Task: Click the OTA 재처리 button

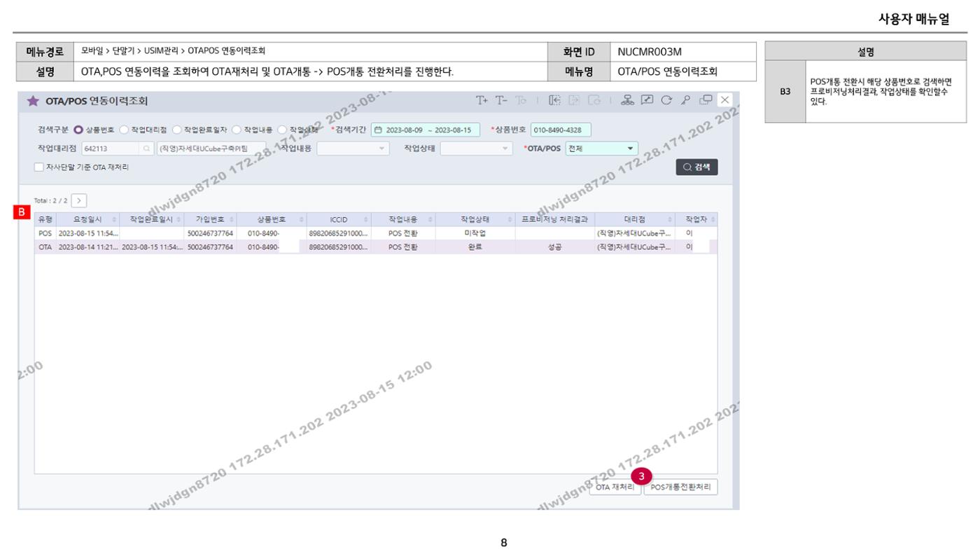Action: [x=615, y=487]
